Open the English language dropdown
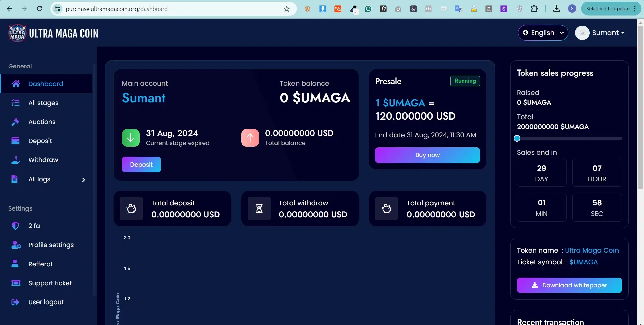The height and width of the screenshot is (325, 644). point(543,33)
